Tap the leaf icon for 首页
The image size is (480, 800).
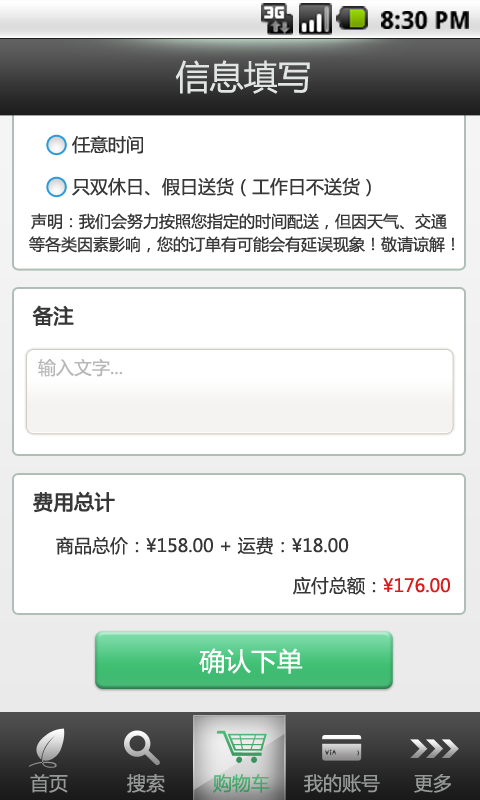[48, 748]
